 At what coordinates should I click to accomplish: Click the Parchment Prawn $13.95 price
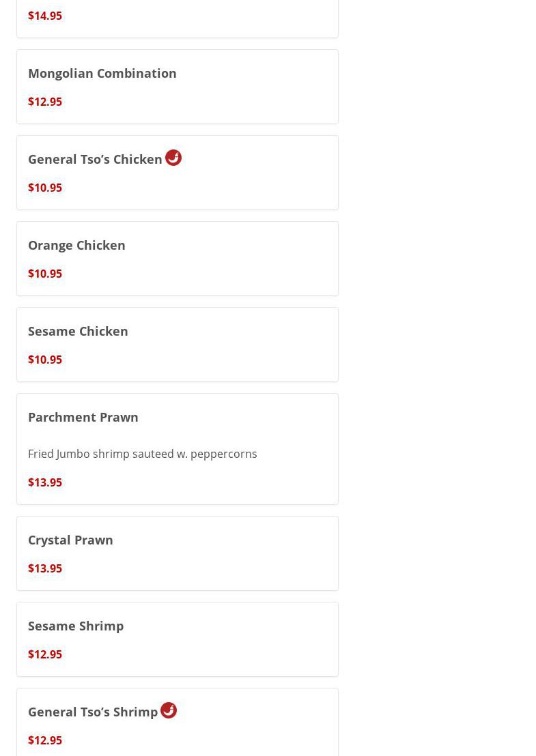click(x=45, y=482)
